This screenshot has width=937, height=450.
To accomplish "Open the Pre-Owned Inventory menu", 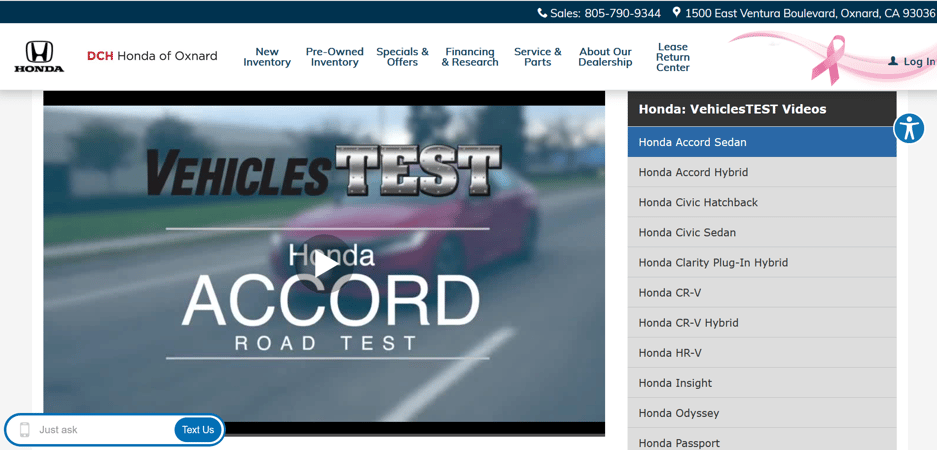I will [x=334, y=57].
